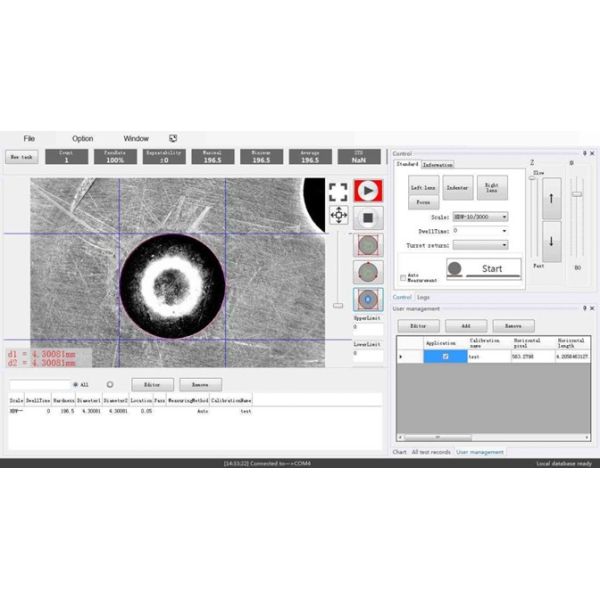
Task: Click the Z-axis move up arrow
Action: (551, 199)
